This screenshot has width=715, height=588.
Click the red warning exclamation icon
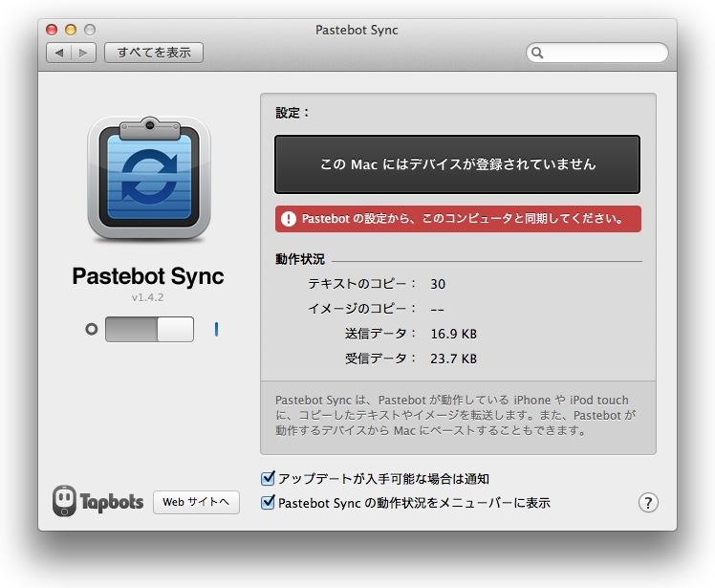(x=289, y=219)
